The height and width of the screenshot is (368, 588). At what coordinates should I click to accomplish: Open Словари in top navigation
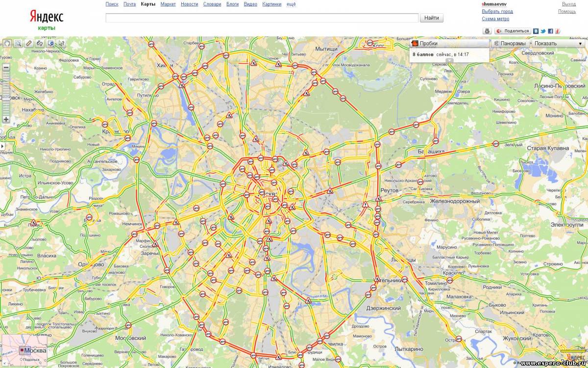(212, 4)
